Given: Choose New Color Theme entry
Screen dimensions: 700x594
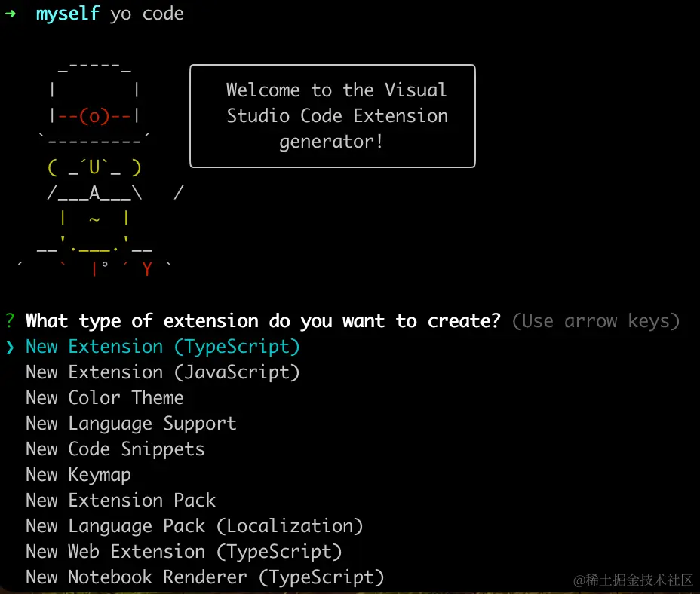Looking at the screenshot, I should click(104, 398).
